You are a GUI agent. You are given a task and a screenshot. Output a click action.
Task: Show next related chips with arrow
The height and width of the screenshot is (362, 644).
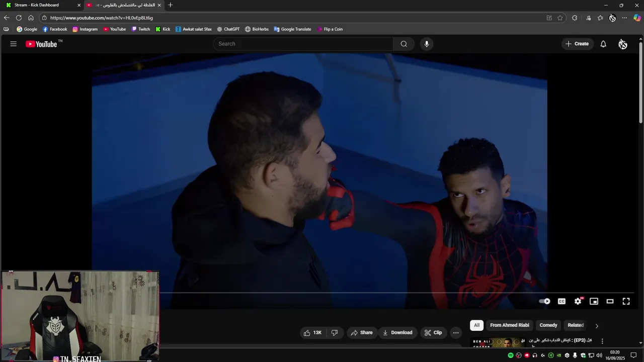click(x=597, y=326)
